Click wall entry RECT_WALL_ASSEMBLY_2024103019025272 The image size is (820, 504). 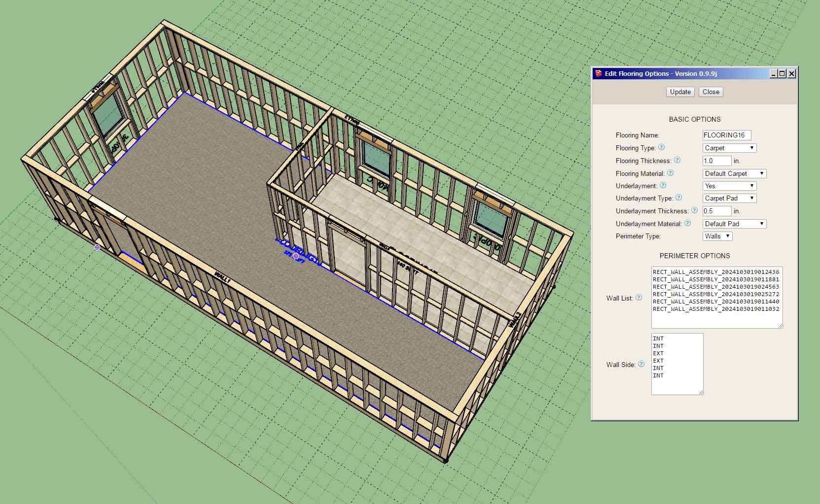(x=716, y=294)
